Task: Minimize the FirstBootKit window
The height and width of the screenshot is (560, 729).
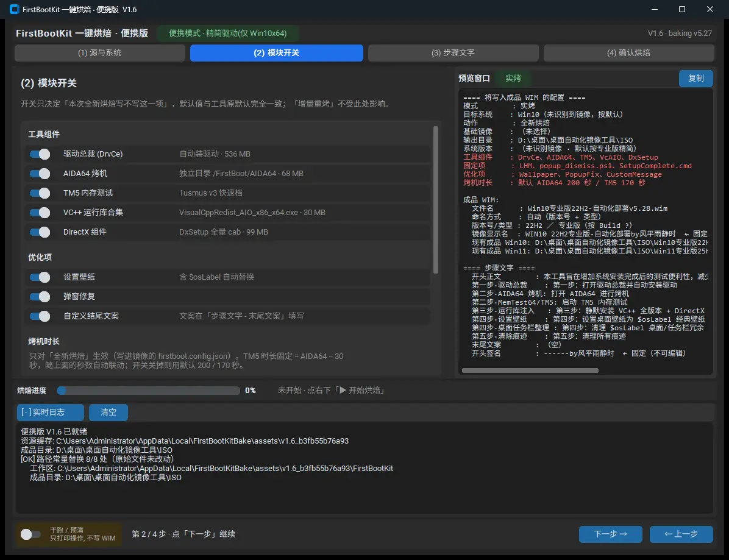Action: [655, 9]
